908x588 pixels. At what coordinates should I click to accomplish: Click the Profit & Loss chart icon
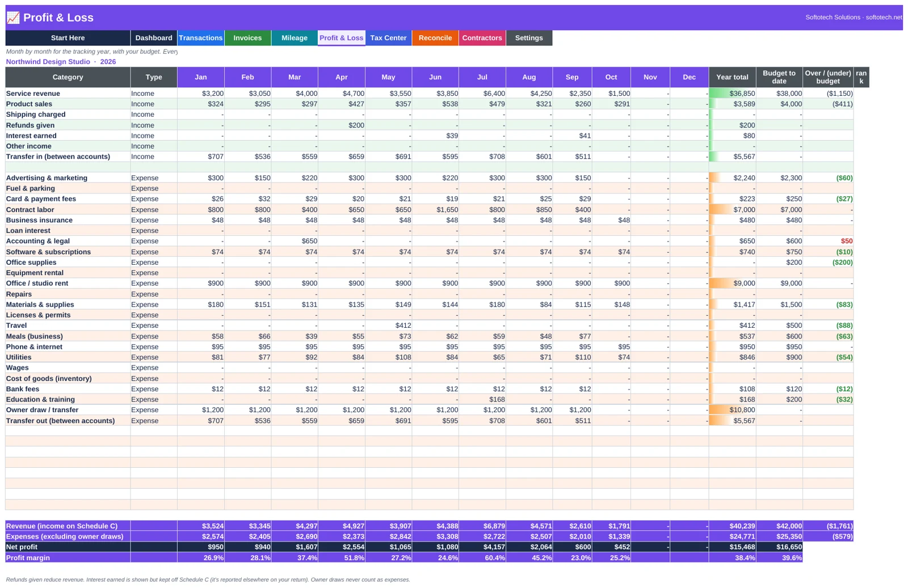pyautogui.click(x=13, y=18)
